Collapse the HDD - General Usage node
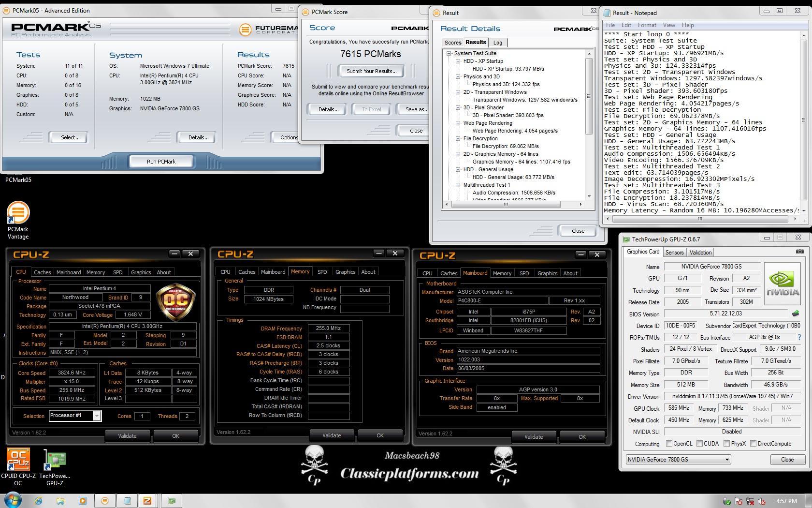The image size is (812, 508). [x=458, y=169]
